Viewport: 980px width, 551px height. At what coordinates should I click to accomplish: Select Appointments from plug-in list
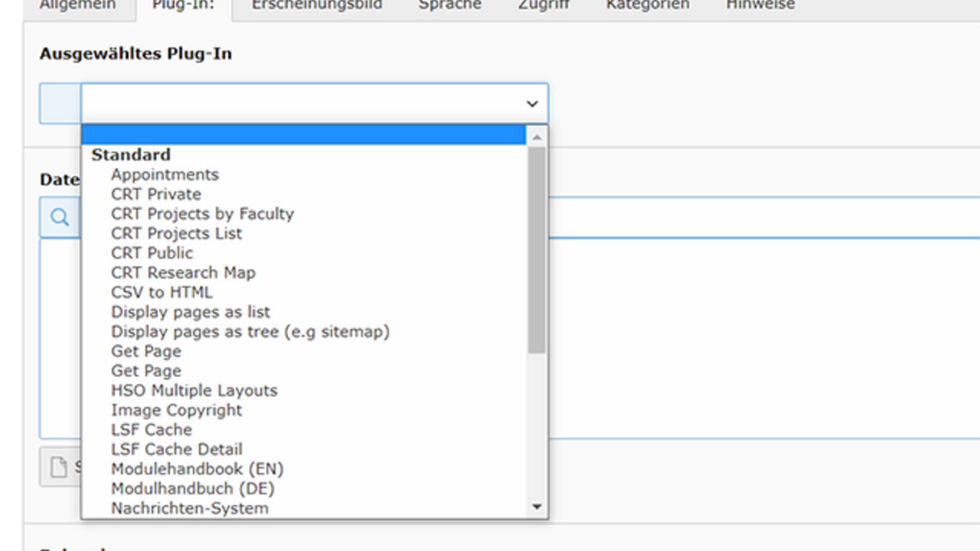165,174
